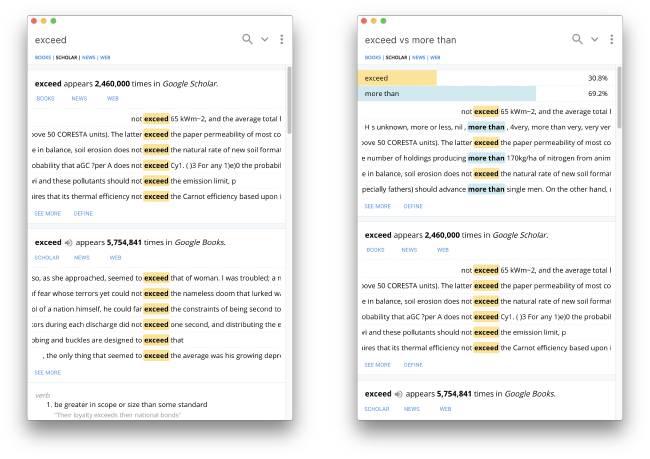Switch to the NEWS tab below the "exceed" search field
The width and height of the screenshot is (650, 459).
point(89,58)
